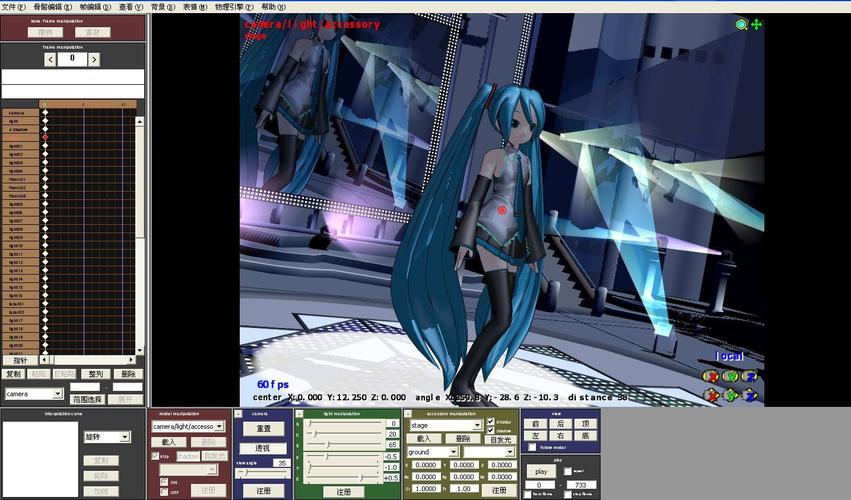Click the X rotation gizmo icon
The width and height of the screenshot is (851, 500).
coord(711,376)
